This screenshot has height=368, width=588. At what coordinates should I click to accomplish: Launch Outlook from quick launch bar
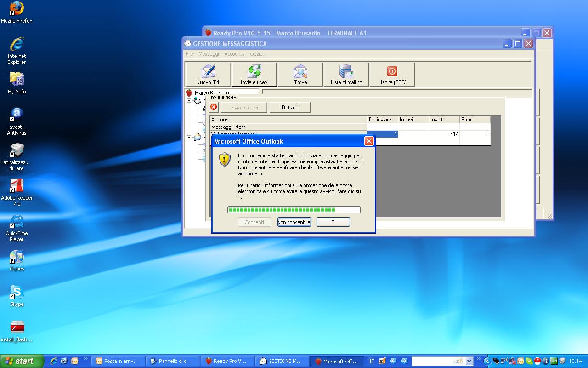pyautogui.click(x=74, y=361)
